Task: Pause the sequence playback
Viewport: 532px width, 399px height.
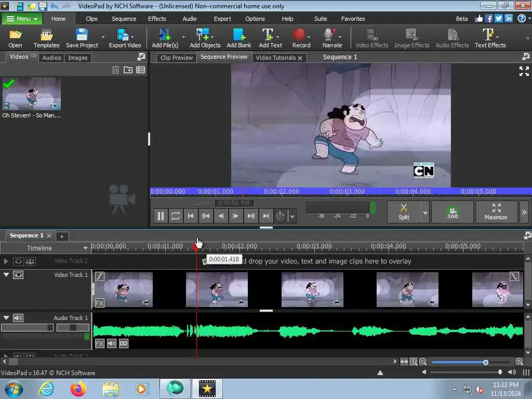Action: coord(161,216)
